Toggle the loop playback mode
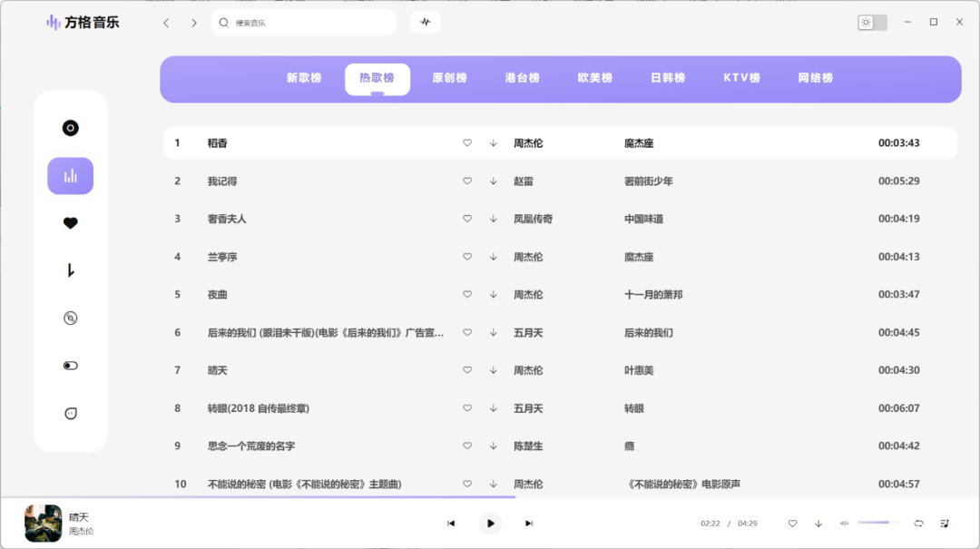 click(918, 524)
